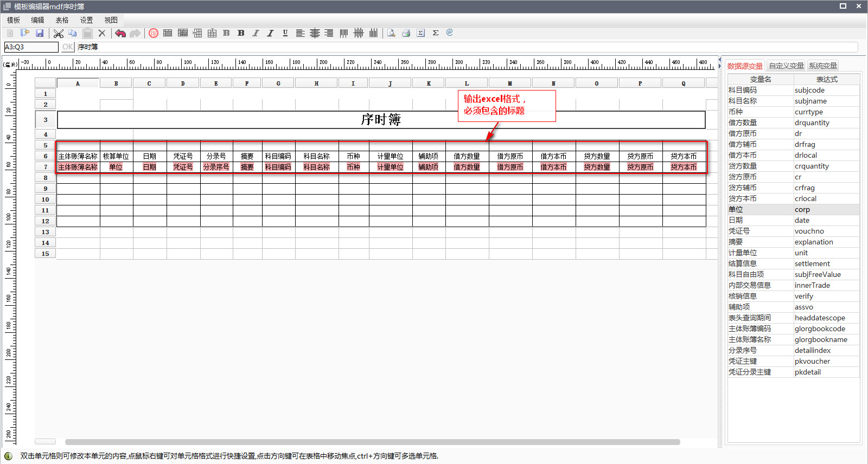Click the red undo arrow
This screenshot has height=464, width=868.
click(x=120, y=34)
